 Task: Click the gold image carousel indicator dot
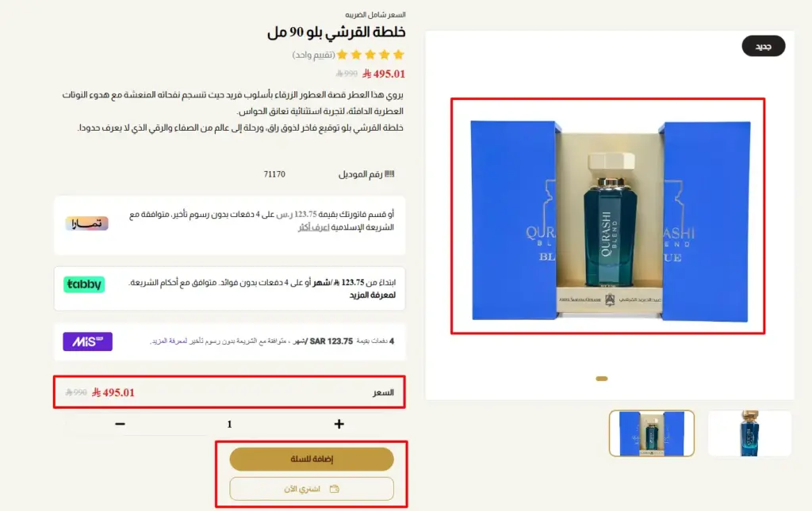click(602, 379)
